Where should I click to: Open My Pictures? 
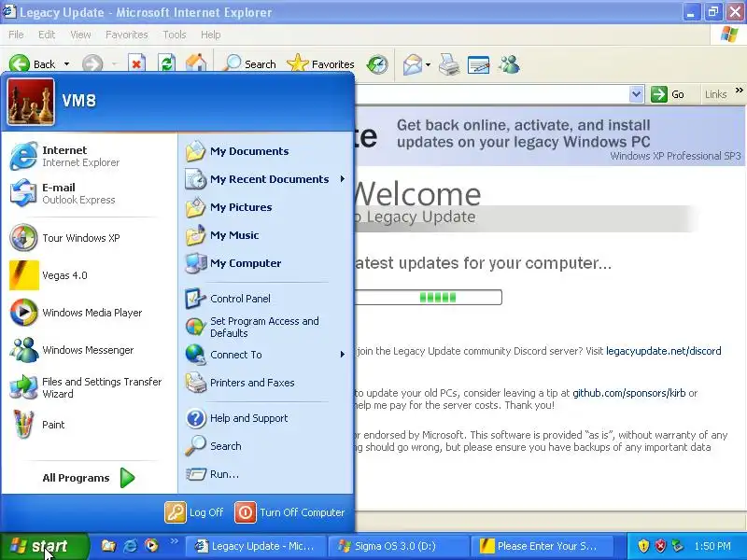(x=265, y=207)
